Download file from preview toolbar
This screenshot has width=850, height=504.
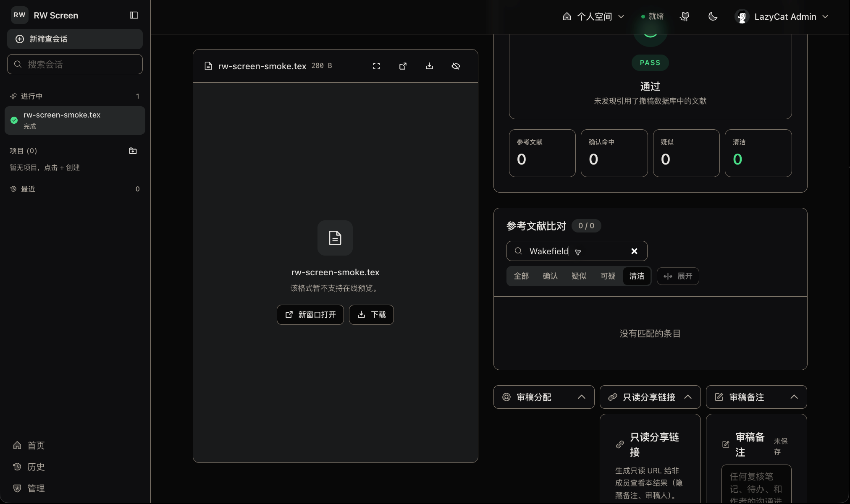(429, 66)
